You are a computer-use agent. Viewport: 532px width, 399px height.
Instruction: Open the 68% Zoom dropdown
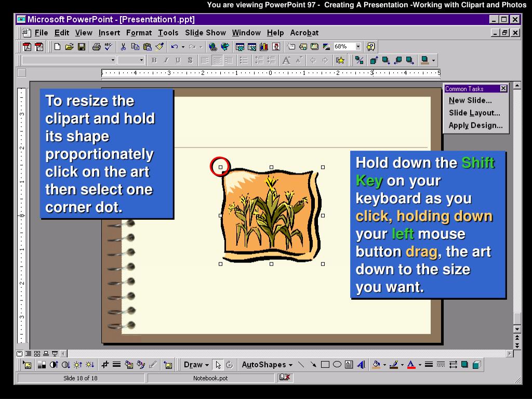pos(358,46)
